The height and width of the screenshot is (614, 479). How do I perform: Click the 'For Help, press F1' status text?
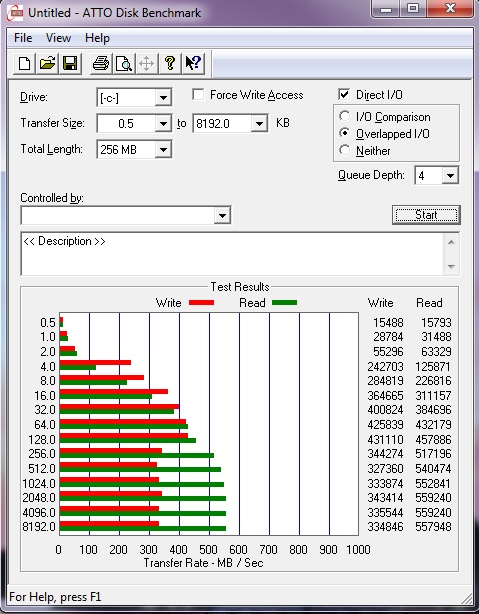coord(55,597)
